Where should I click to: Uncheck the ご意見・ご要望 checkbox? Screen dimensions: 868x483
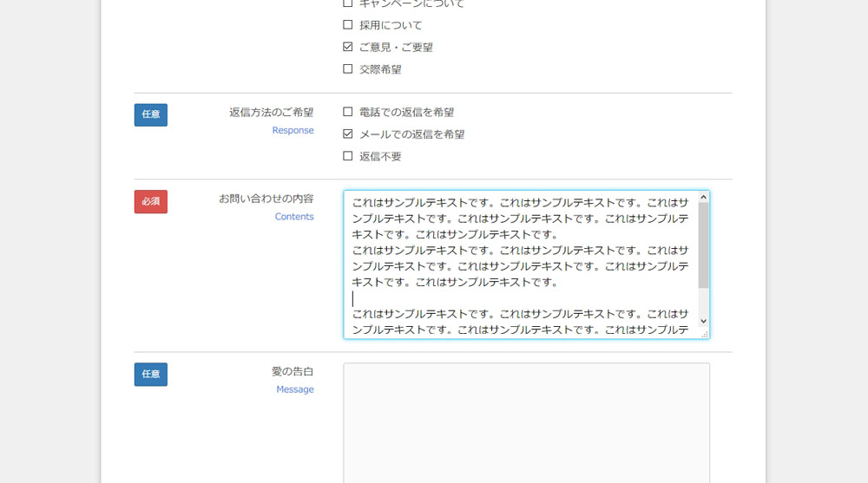[348, 47]
